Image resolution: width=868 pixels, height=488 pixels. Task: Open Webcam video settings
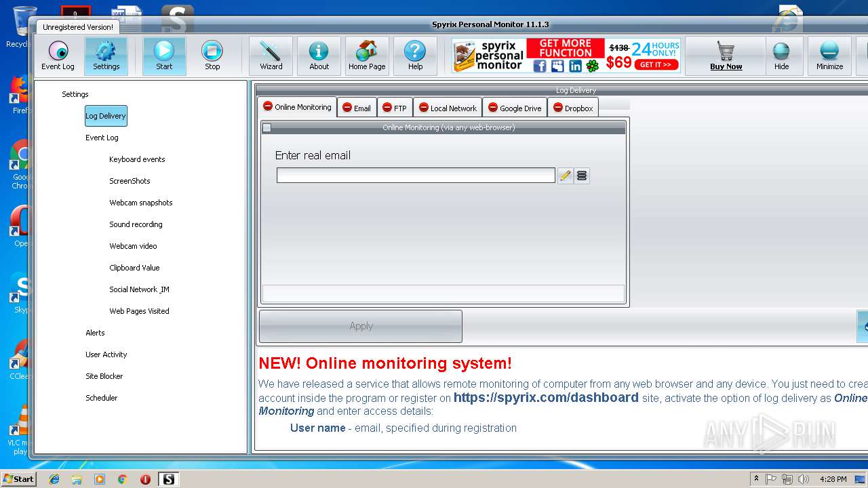point(133,246)
